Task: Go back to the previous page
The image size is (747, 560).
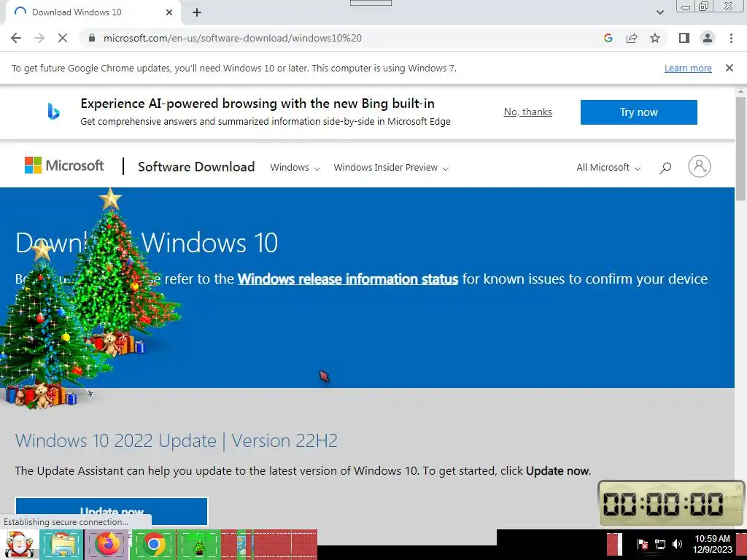Action: pyautogui.click(x=16, y=38)
